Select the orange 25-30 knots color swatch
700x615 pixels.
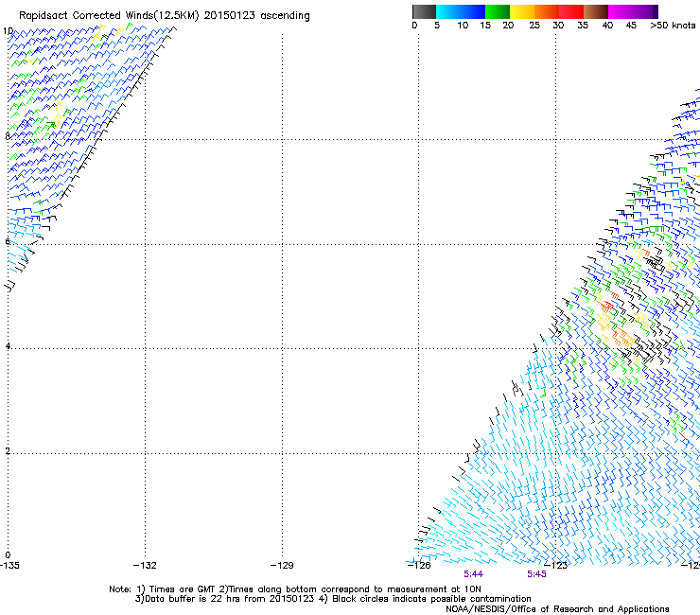547,11
